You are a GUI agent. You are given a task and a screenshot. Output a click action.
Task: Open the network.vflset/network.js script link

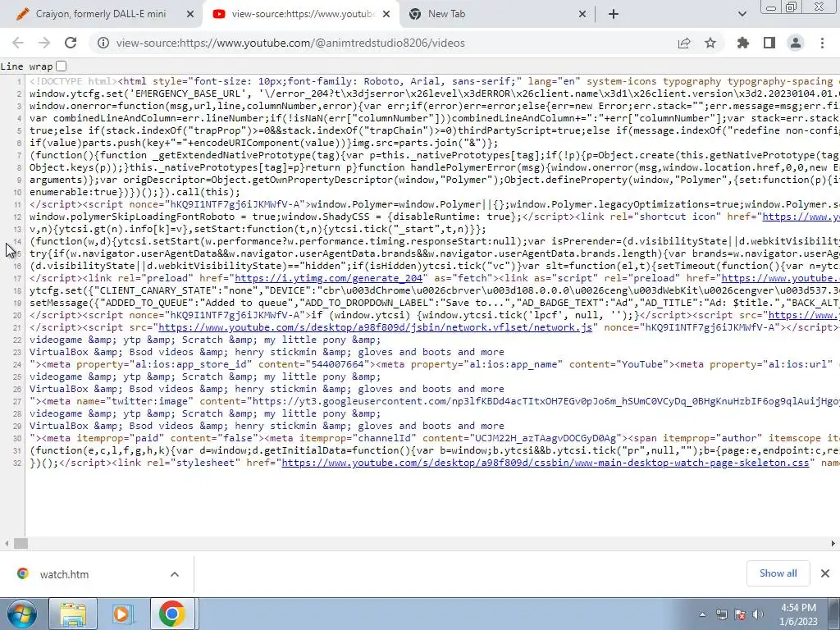click(x=375, y=327)
